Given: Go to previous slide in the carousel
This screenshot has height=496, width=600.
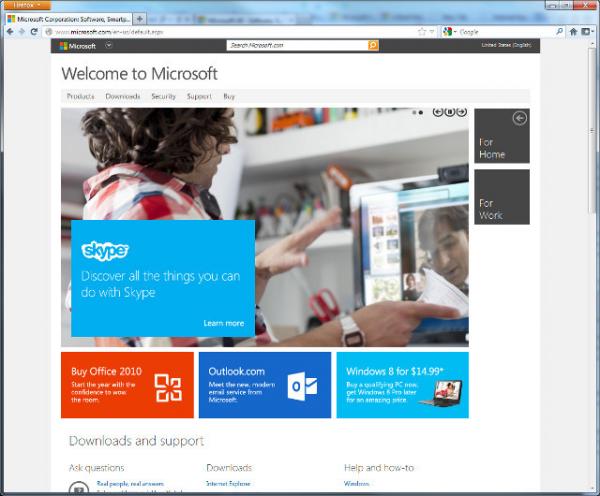Looking at the screenshot, I should click(x=438, y=112).
